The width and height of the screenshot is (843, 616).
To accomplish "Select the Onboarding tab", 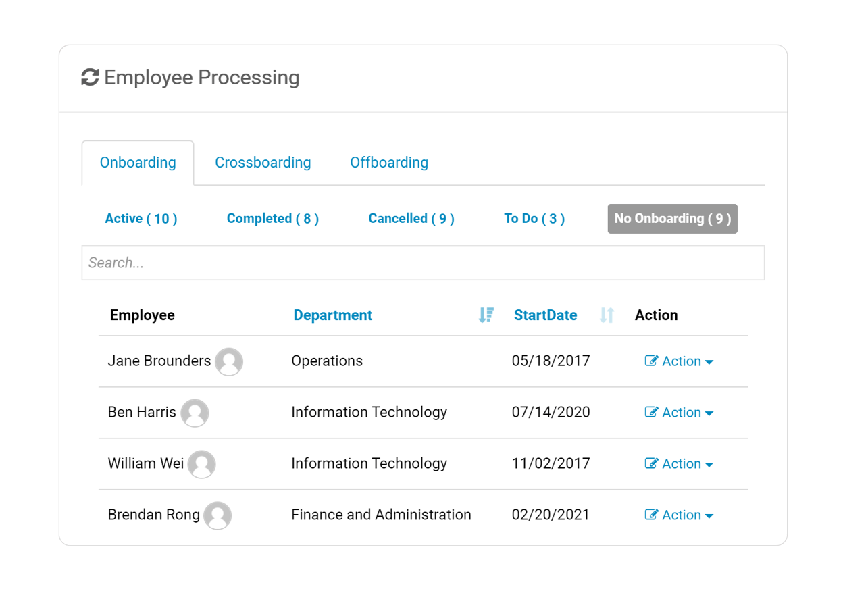I will (x=137, y=162).
